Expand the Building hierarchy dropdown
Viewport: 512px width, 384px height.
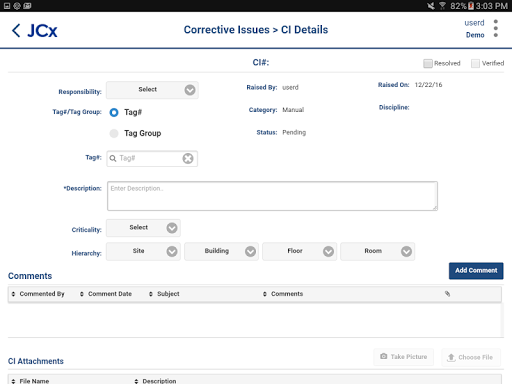click(x=221, y=251)
